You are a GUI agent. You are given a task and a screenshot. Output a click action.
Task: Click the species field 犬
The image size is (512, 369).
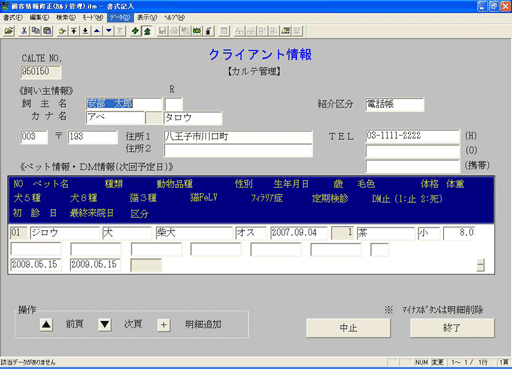127,233
